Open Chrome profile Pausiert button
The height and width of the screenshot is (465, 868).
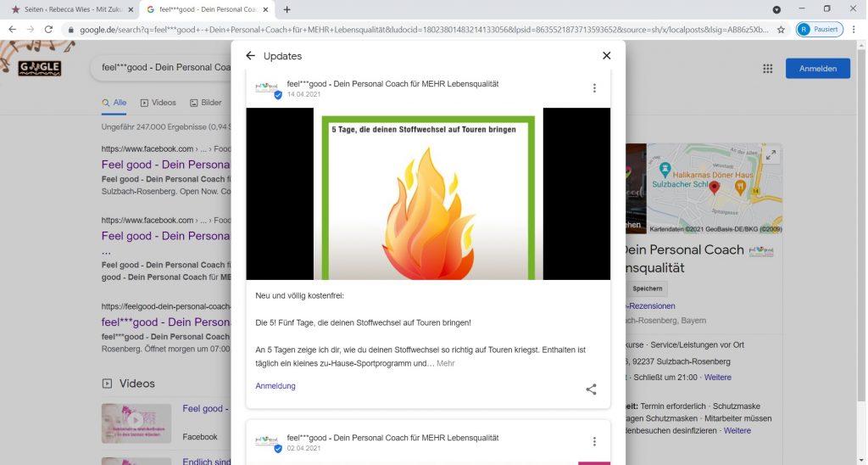[820, 29]
